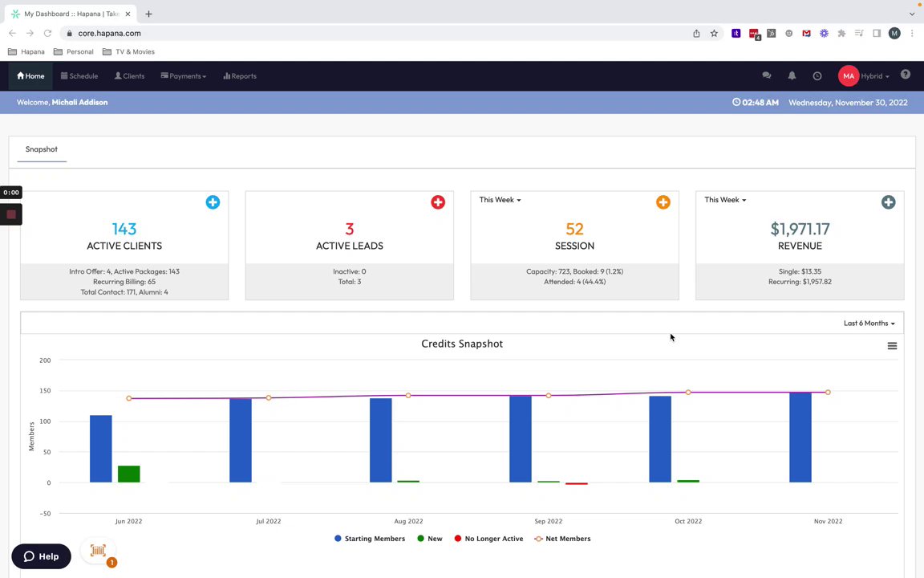This screenshot has height=578, width=924.
Task: Open the chart hamburger menu icon
Action: (x=892, y=346)
